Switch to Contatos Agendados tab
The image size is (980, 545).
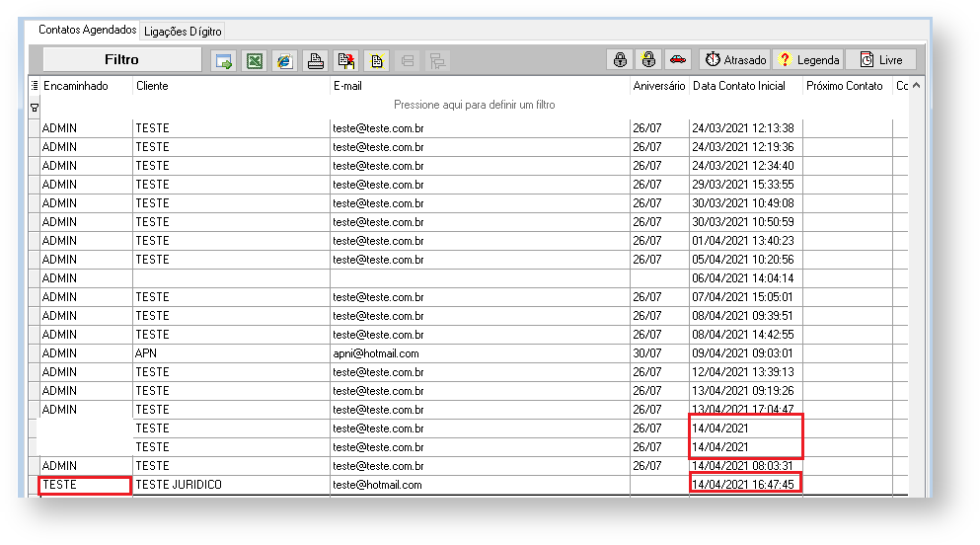pos(87,30)
